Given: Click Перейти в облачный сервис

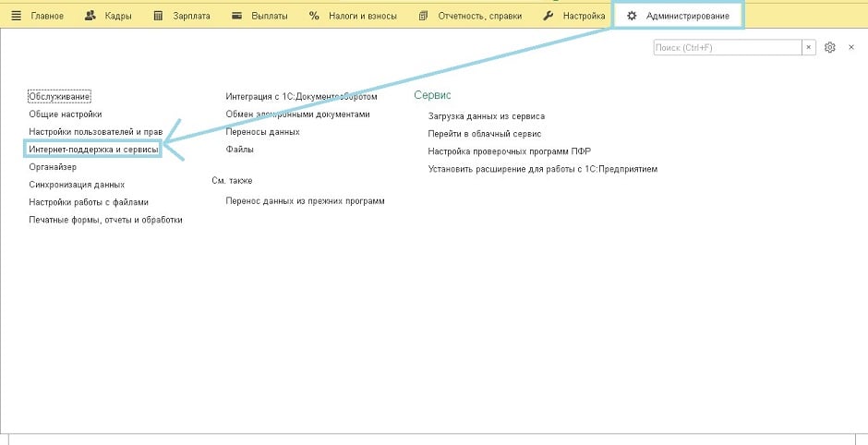Looking at the screenshot, I should pos(485,134).
